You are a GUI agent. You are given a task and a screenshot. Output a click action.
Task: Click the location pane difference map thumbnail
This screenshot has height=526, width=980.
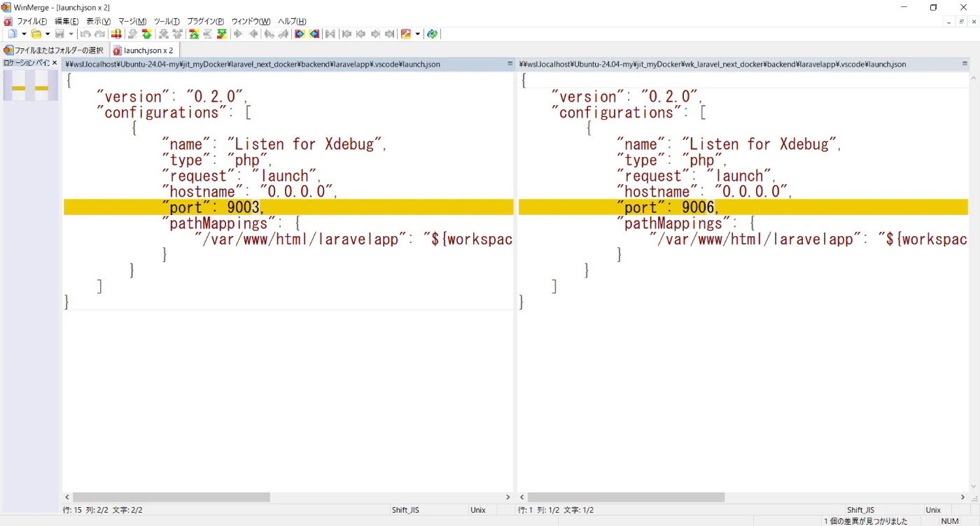(30, 85)
